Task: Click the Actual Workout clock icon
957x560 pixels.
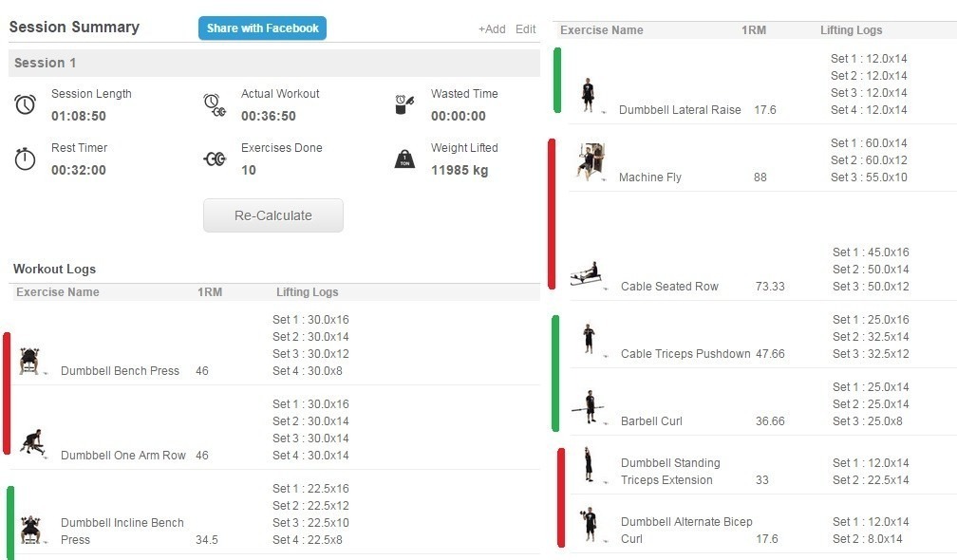Action: point(215,104)
